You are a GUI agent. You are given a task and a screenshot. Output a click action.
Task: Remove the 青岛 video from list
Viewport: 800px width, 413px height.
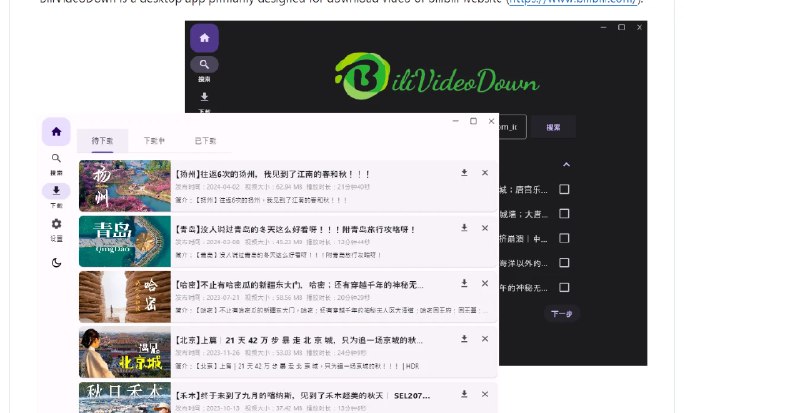click(x=485, y=228)
